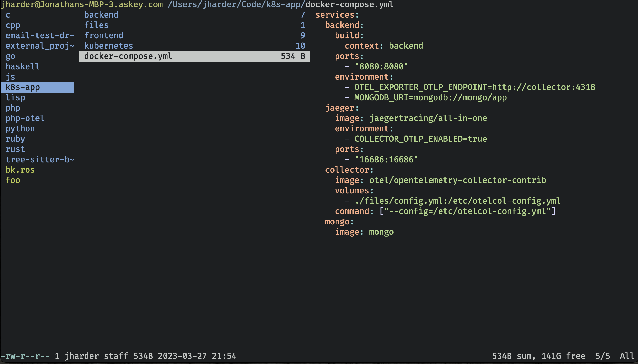Select the 'lisp' directory
The height and width of the screenshot is (364, 638).
point(15,98)
